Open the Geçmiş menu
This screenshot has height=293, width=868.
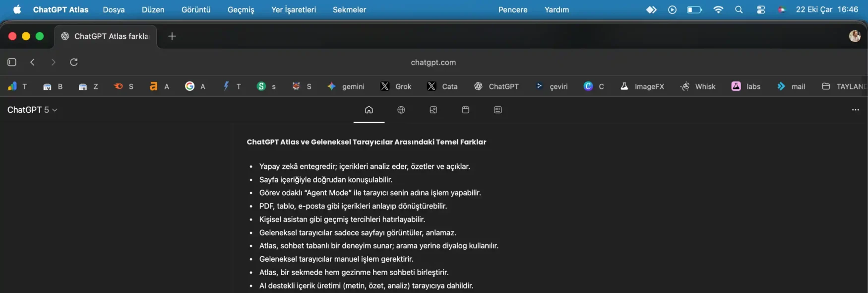(241, 9)
